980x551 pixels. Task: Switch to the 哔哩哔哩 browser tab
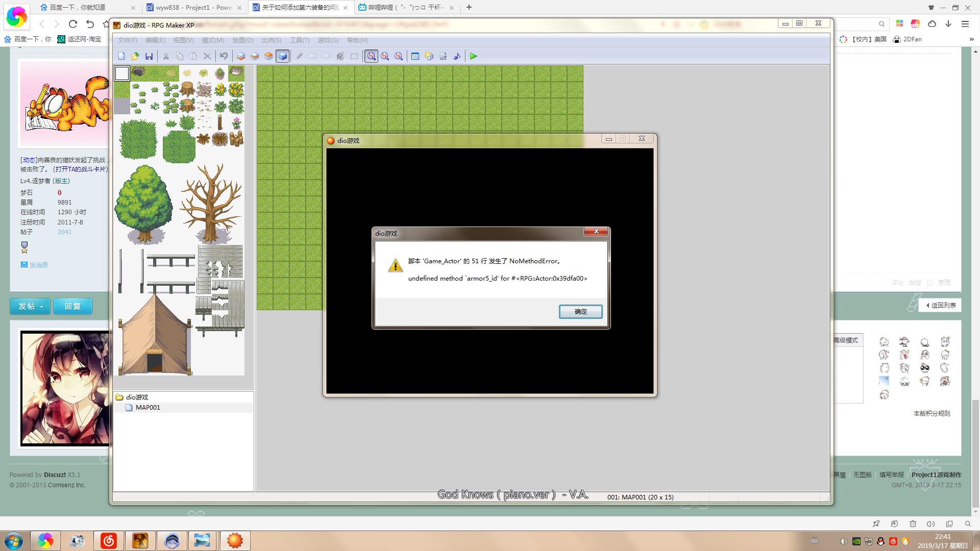pyautogui.click(x=406, y=8)
